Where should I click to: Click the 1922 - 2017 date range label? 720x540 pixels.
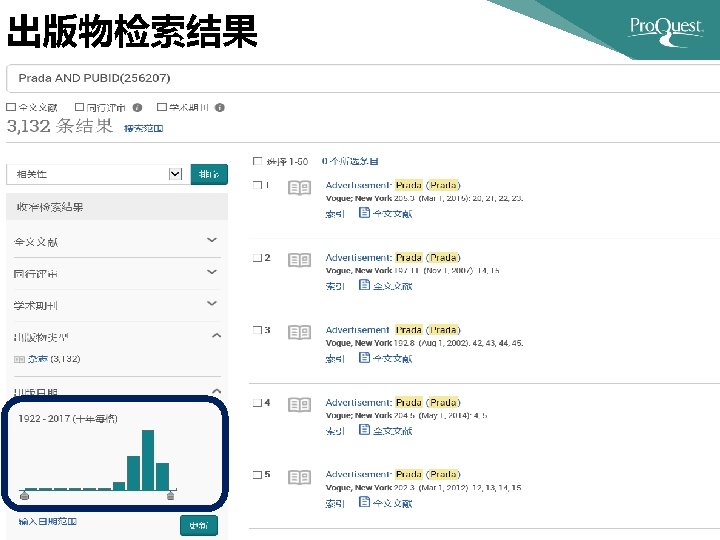click(x=68, y=419)
